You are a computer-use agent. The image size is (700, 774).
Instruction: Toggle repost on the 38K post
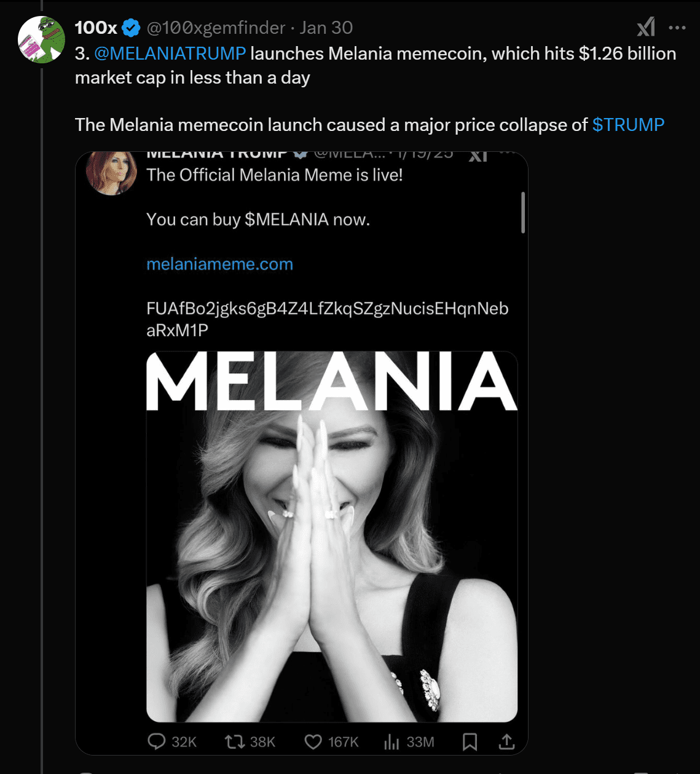pyautogui.click(x=235, y=742)
